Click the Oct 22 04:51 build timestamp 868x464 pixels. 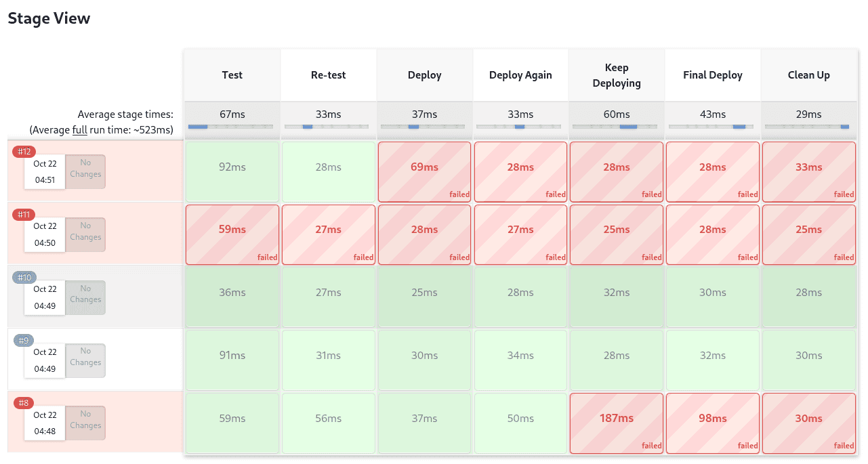44,171
